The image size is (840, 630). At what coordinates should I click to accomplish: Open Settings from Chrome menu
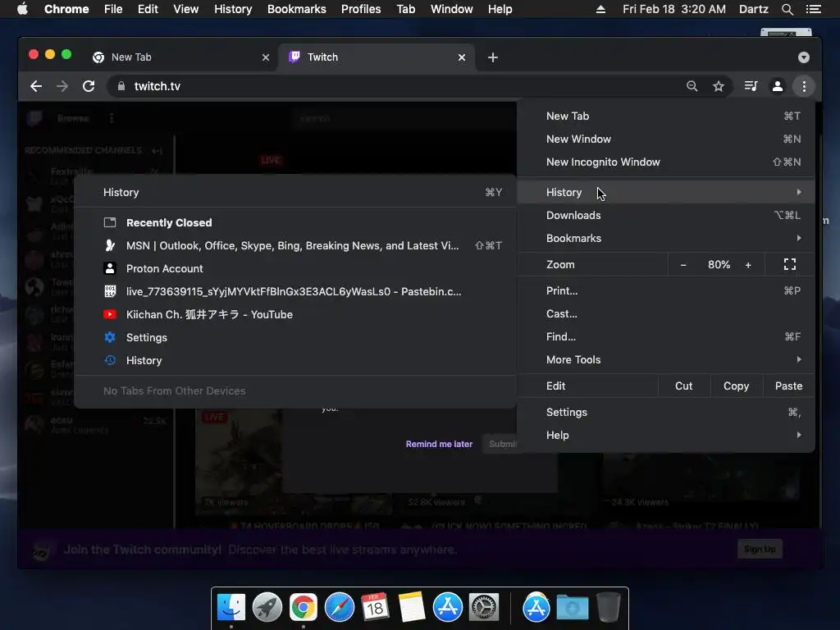point(666,413)
